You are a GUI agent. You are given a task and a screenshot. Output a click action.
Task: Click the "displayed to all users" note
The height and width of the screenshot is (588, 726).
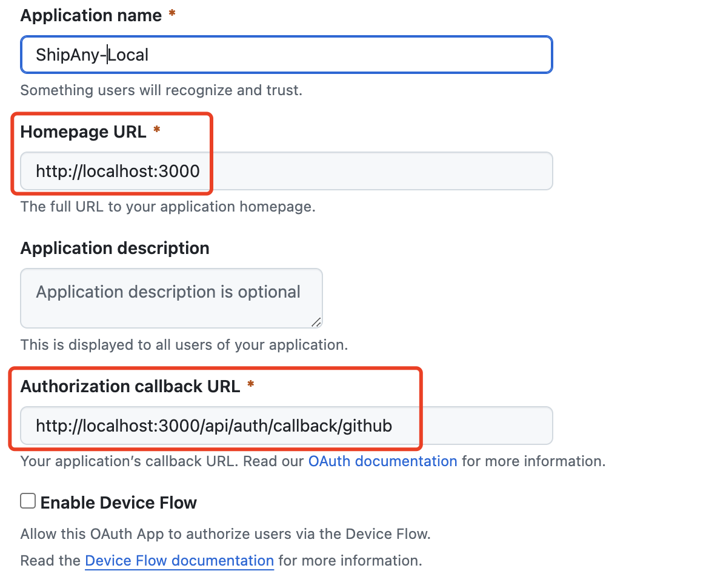tap(184, 345)
